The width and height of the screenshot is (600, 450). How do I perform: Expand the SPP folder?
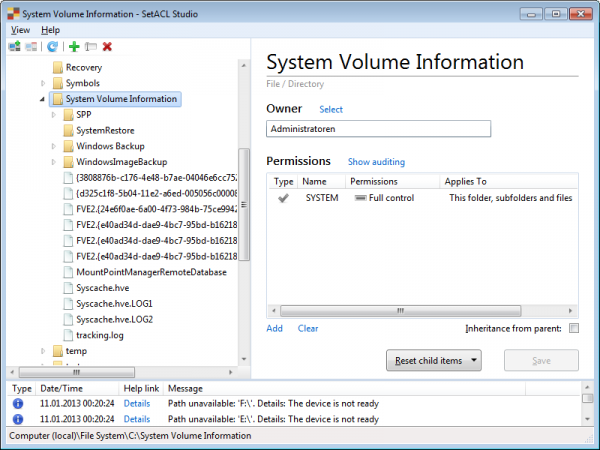pos(54,115)
